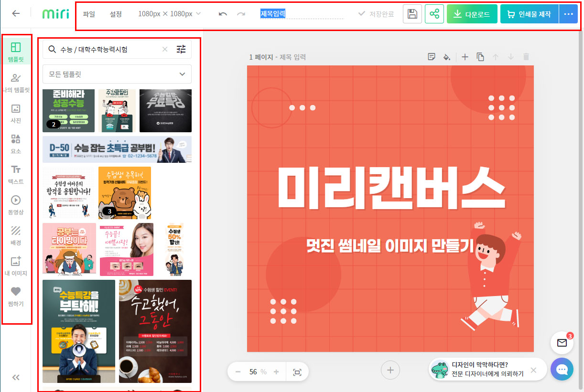Image resolution: width=584 pixels, height=392 pixels.
Task: Open the 사진 sidebar tab
Action: [16, 113]
